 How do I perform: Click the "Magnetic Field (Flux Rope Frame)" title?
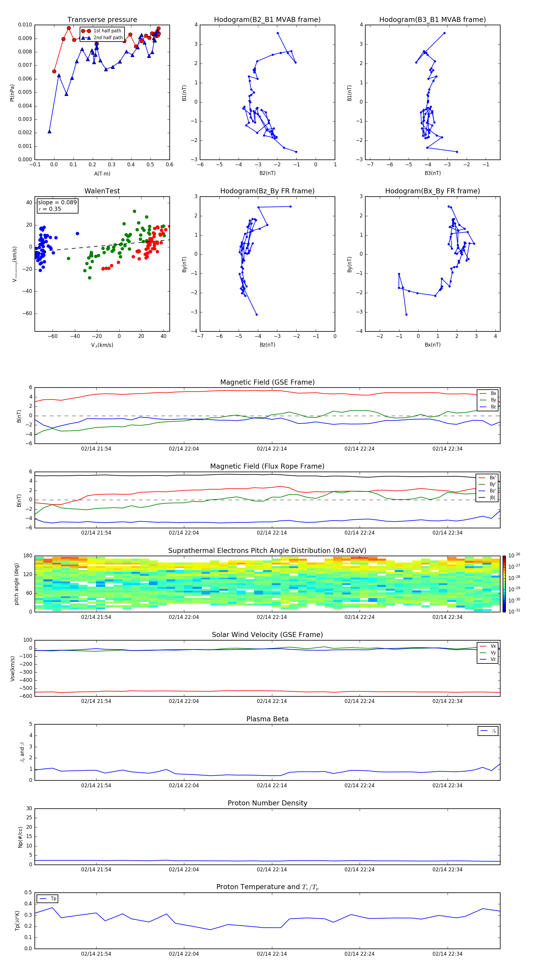tap(267, 467)
